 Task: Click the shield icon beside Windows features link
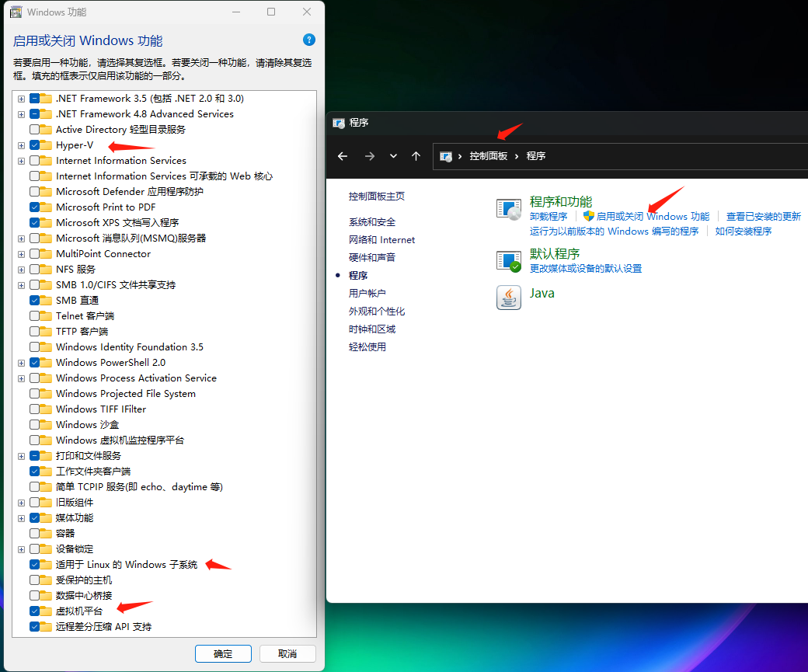click(x=588, y=216)
